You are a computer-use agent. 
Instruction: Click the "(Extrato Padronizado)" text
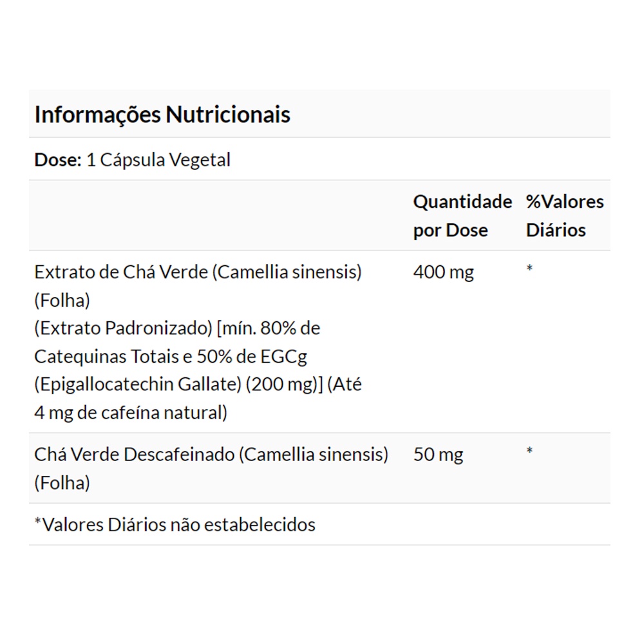tap(123, 328)
